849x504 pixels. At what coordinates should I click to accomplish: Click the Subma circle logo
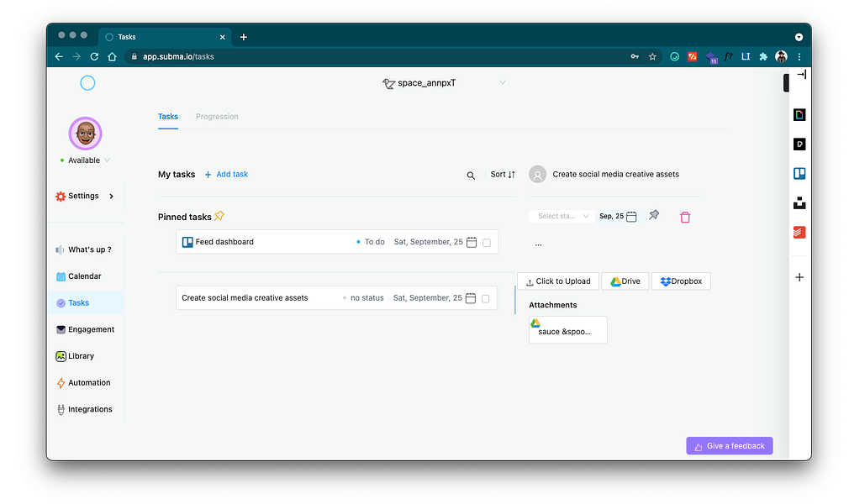[87, 83]
